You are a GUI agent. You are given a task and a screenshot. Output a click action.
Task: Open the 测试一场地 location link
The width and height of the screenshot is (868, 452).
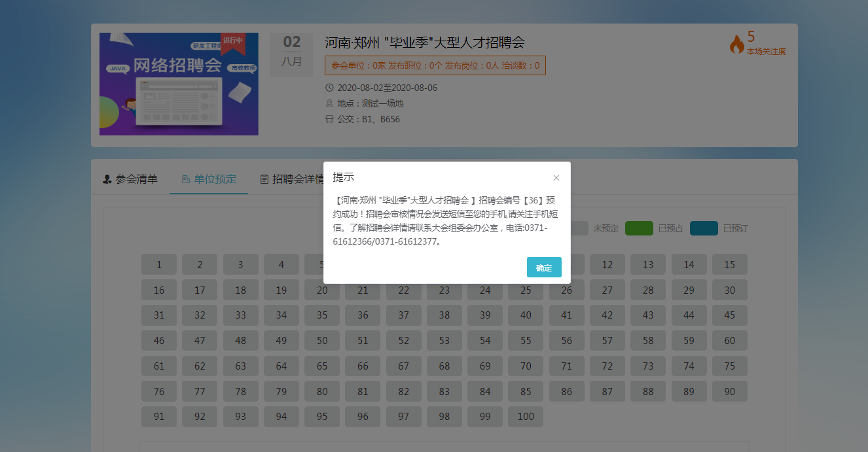coord(382,103)
